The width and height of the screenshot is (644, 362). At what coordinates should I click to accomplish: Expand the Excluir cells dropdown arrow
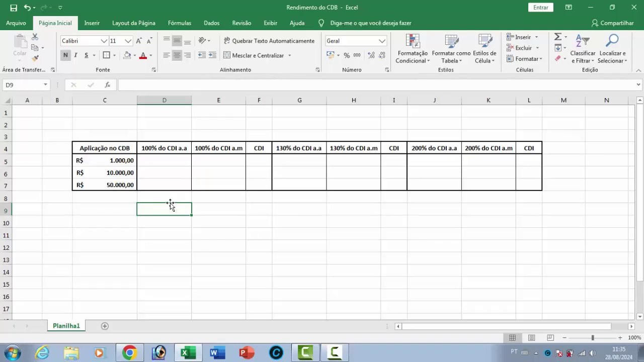click(x=537, y=48)
